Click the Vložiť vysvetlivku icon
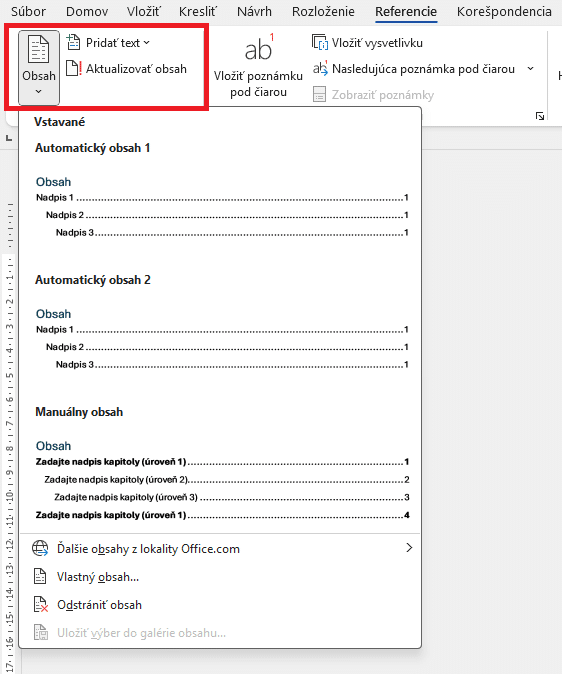This screenshot has width=562, height=674. (x=319, y=43)
